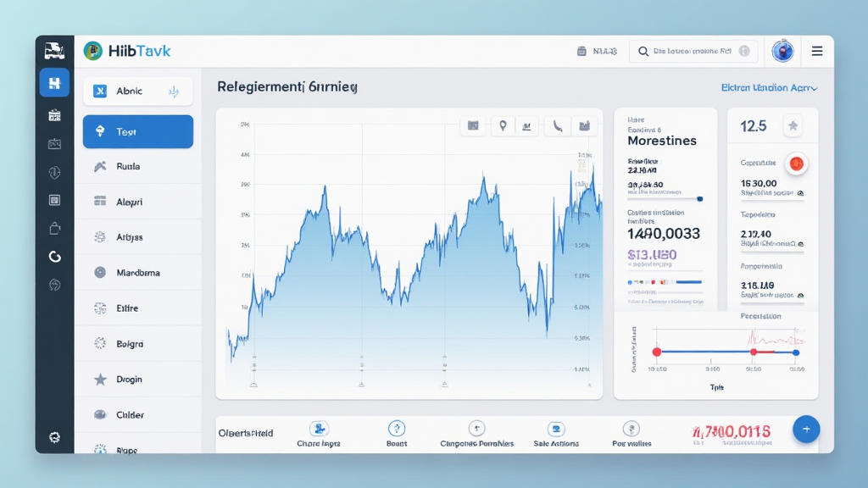868x488 pixels.
Task: Click inside the search field in the top bar
Action: click(x=693, y=51)
